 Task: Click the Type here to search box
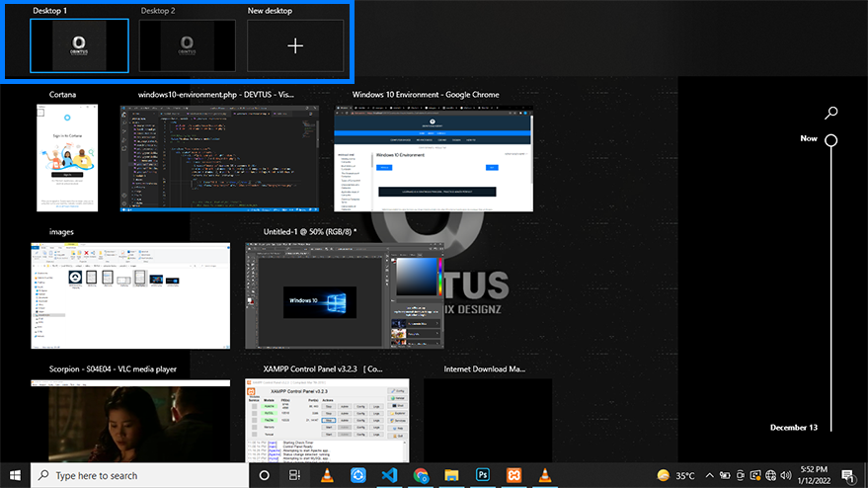coord(139,475)
